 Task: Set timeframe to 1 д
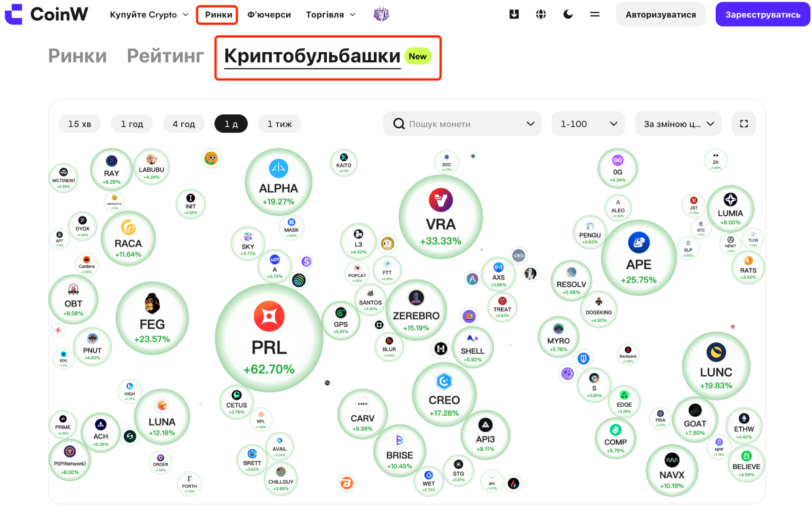point(231,124)
